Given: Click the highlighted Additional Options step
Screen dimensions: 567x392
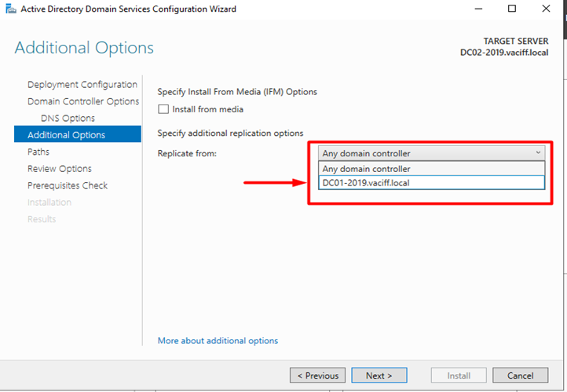Looking at the screenshot, I should click(x=66, y=135).
